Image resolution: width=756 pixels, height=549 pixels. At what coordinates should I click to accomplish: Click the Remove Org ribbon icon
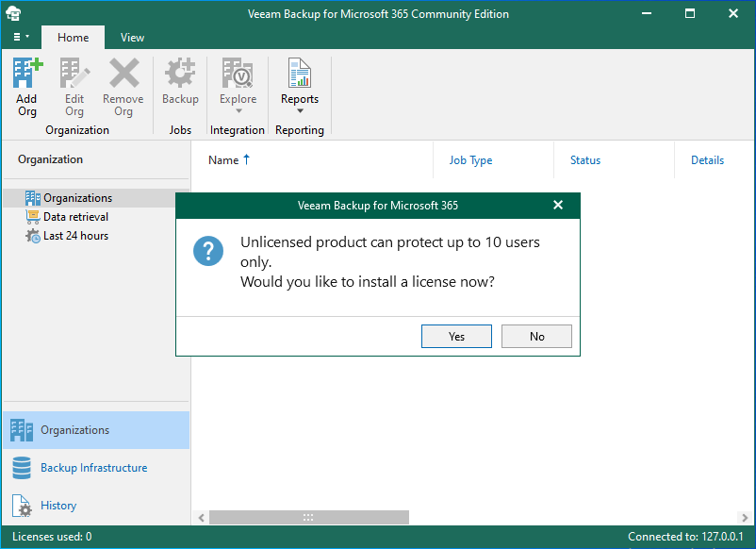[x=123, y=73]
